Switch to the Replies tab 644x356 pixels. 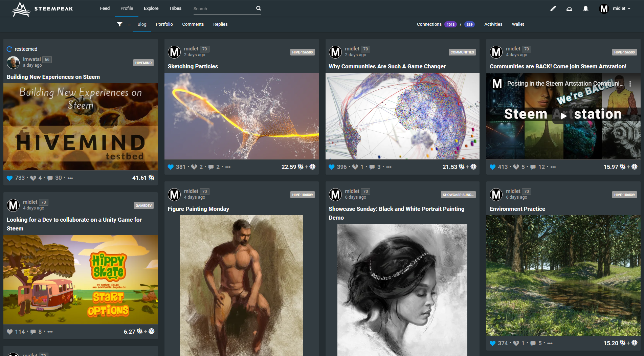coord(220,24)
